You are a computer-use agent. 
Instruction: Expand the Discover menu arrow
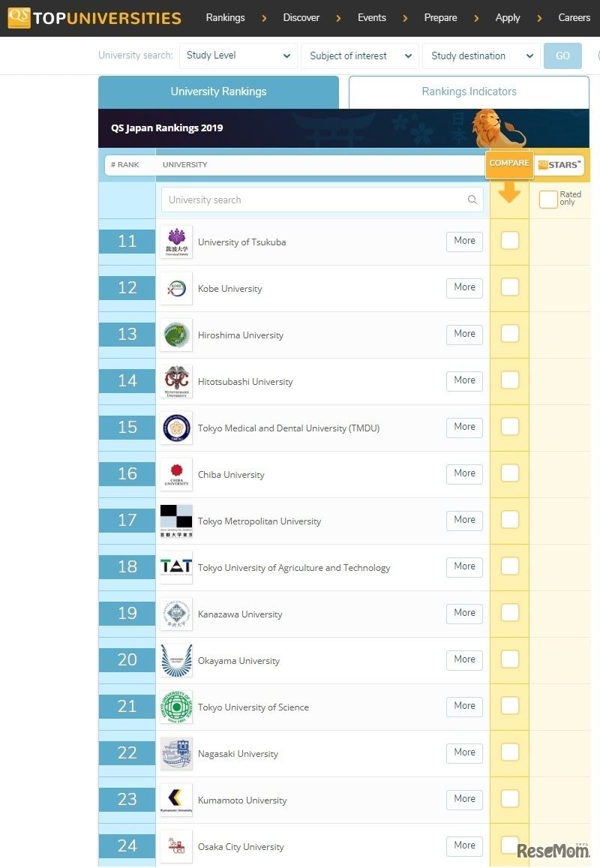click(338, 18)
